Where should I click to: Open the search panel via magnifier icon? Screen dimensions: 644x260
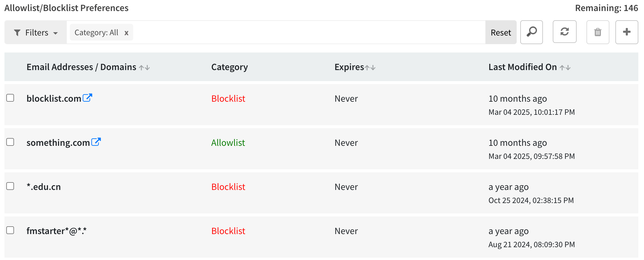pos(532,32)
